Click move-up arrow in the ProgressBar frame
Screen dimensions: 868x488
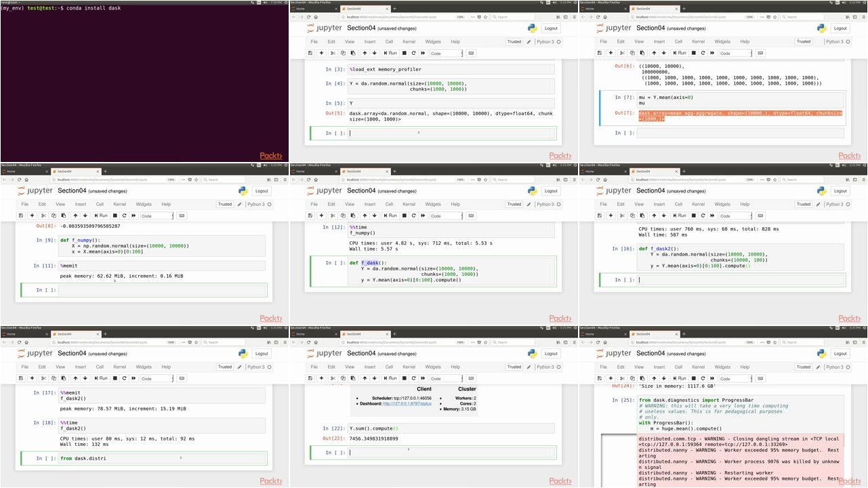654,378
